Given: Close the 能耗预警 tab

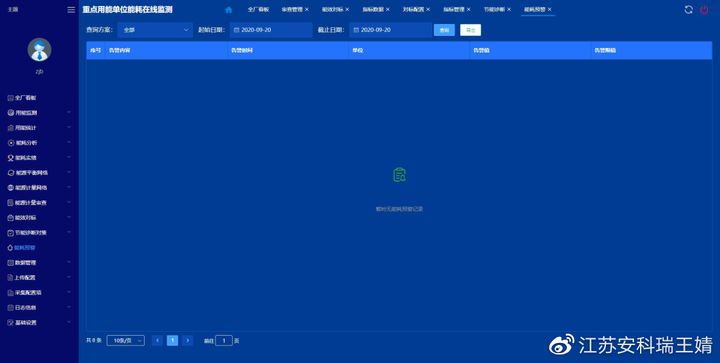Looking at the screenshot, I should [x=549, y=9].
